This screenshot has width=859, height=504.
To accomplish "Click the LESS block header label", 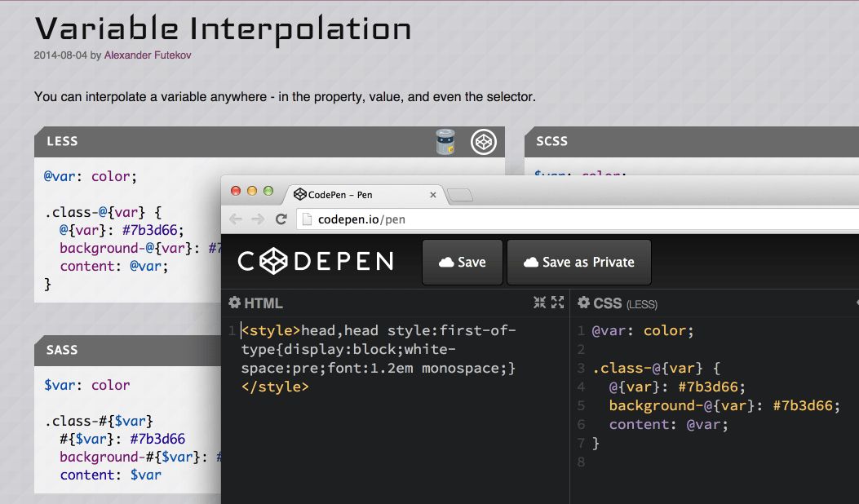I will (62, 141).
